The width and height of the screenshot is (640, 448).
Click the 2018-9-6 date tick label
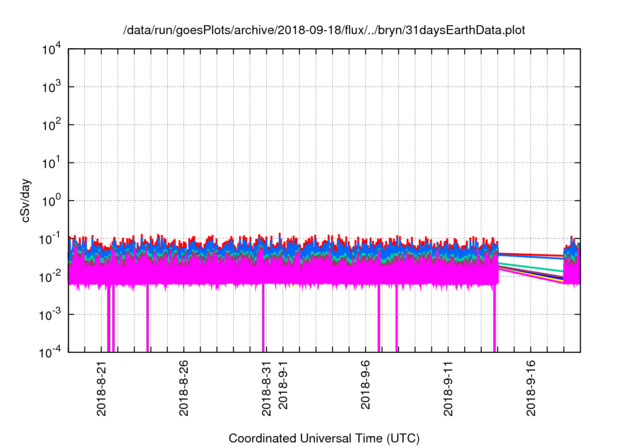tap(365, 384)
